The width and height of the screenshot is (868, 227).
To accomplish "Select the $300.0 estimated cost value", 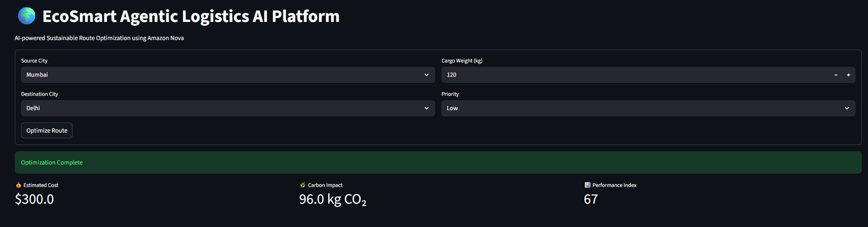I will (x=34, y=199).
